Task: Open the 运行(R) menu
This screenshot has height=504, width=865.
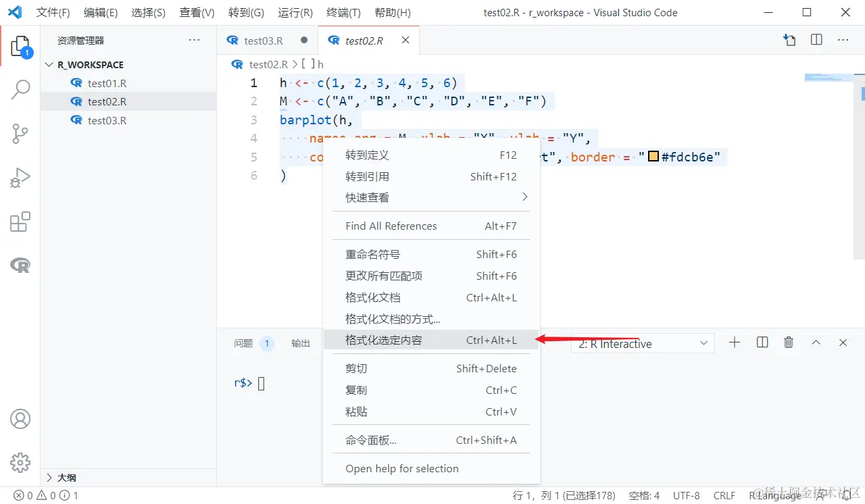Action: tap(295, 12)
